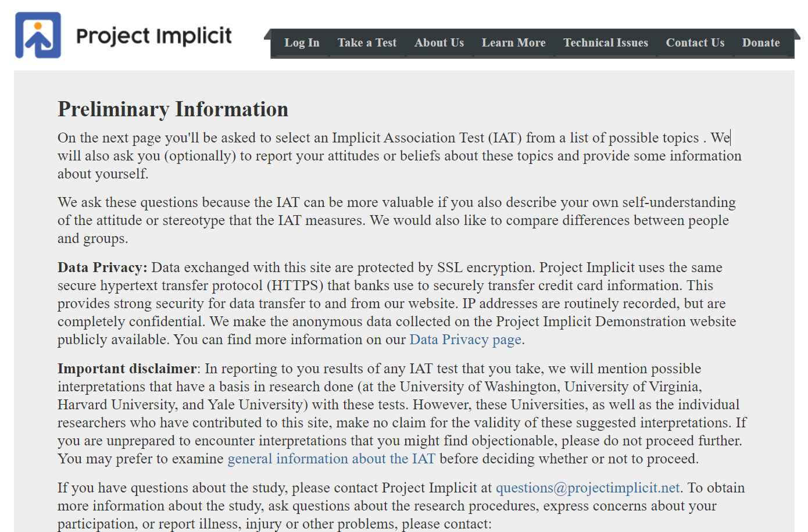Click the questions@projectimplicit.net email link
Viewport: 808px width, 532px height.
(x=587, y=488)
